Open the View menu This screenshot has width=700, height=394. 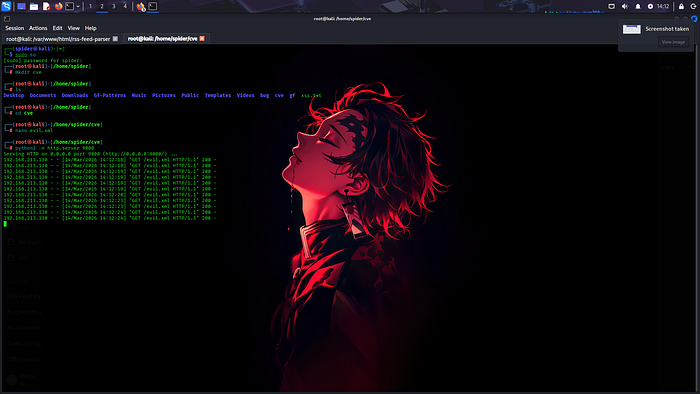point(74,28)
